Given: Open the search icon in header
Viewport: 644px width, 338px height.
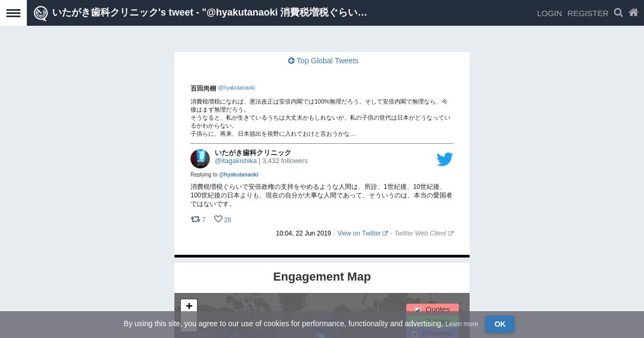Looking at the screenshot, I should click(x=618, y=12).
